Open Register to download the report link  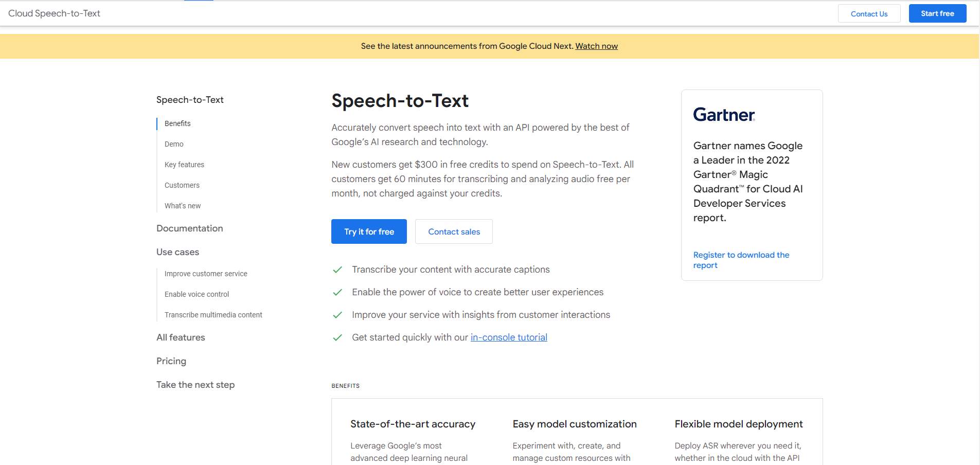[741, 260]
